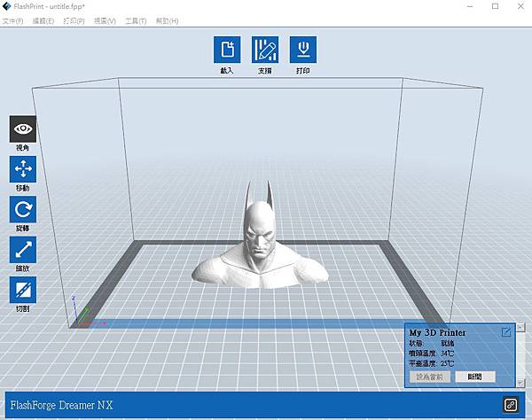
Task: Select the Cut (切割) tool
Action: point(23,290)
